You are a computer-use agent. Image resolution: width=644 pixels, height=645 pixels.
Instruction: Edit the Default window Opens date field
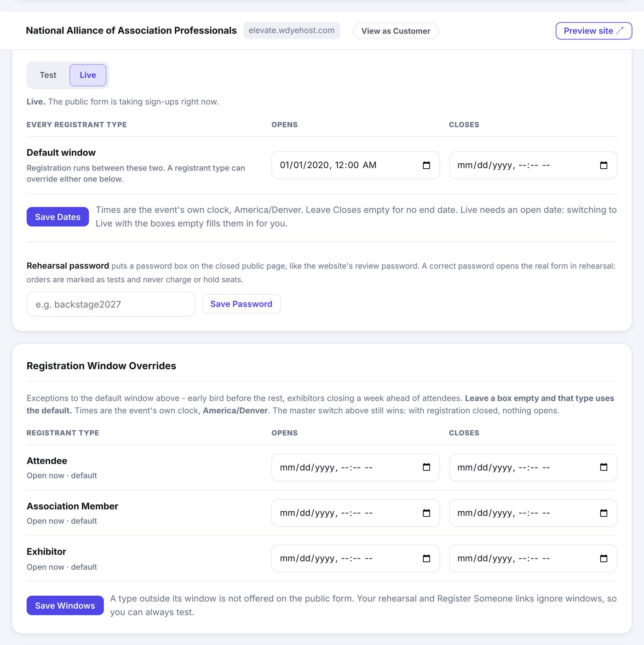(x=356, y=165)
